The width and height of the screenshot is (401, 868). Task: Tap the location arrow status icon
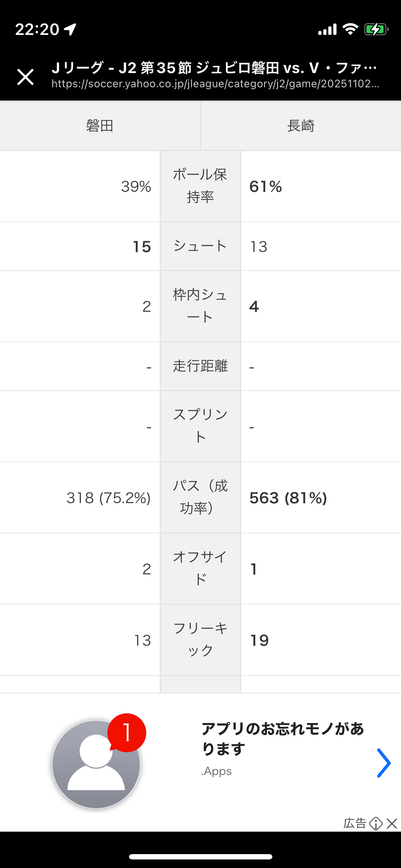[70, 29]
